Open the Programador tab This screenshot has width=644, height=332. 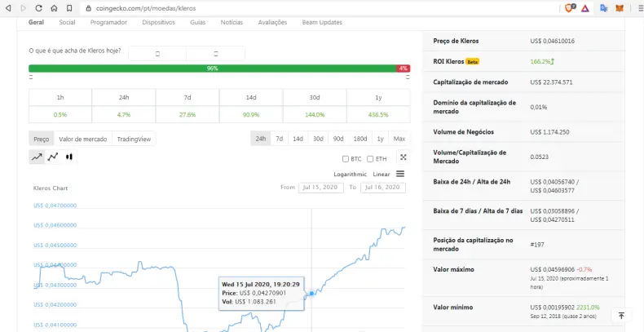[108, 22]
